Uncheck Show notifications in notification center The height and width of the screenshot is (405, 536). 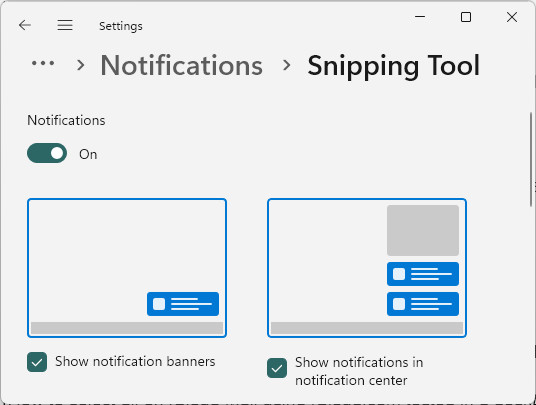coord(277,368)
